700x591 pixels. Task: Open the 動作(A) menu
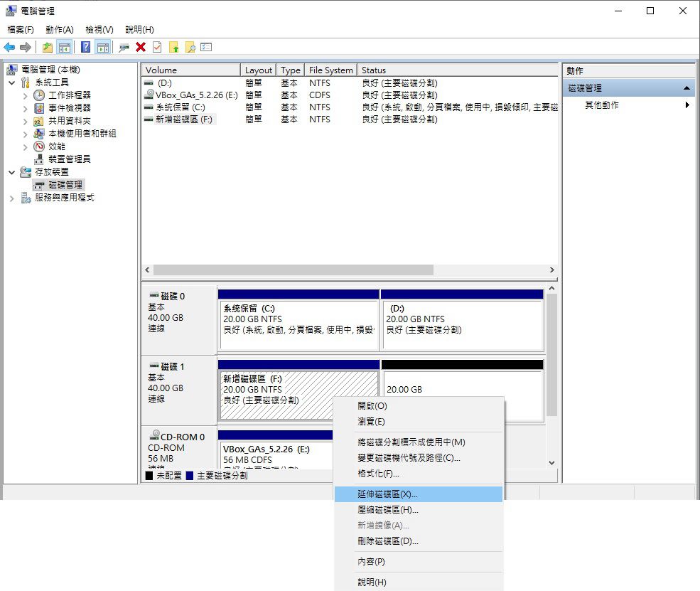coord(60,29)
